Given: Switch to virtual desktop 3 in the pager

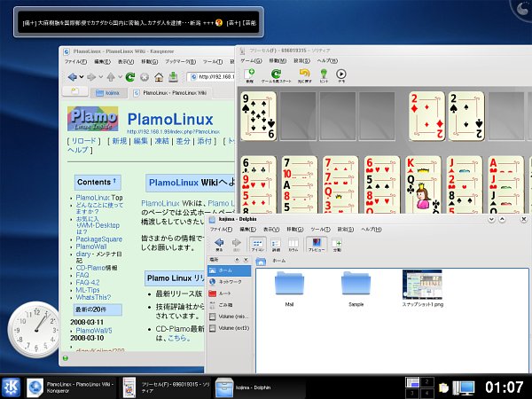Looking at the screenshot, I should click(x=412, y=393).
